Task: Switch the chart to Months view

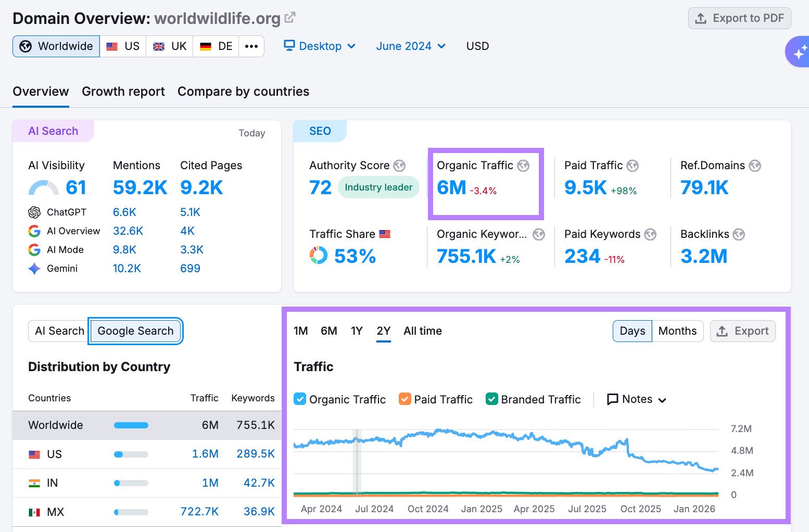Action: (677, 331)
